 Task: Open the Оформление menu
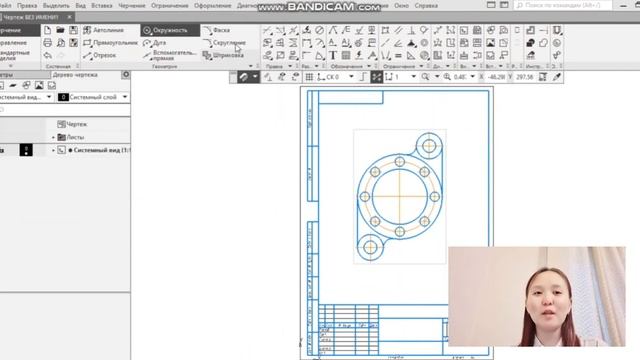click(x=213, y=6)
